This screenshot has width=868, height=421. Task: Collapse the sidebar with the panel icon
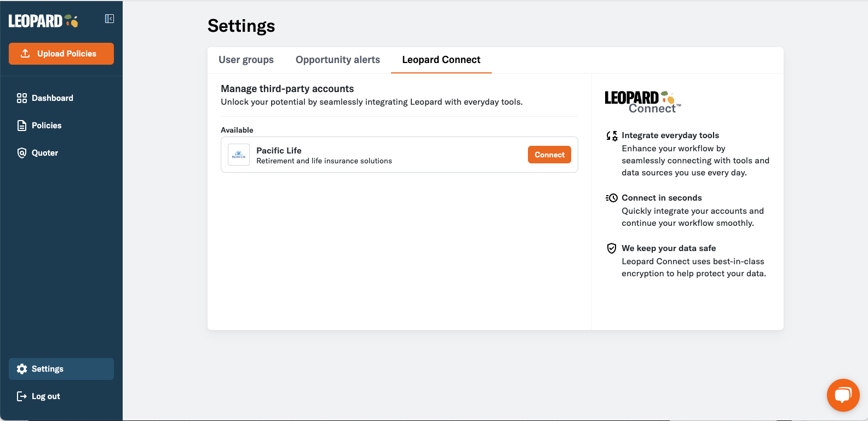click(x=110, y=19)
